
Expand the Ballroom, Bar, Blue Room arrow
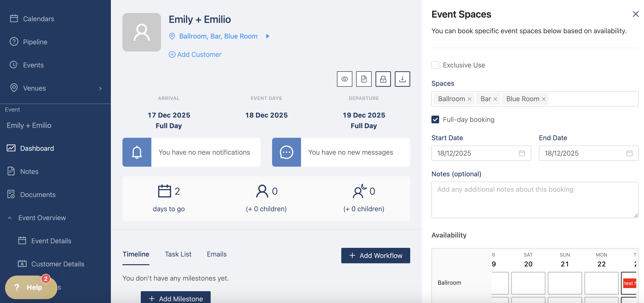click(268, 36)
